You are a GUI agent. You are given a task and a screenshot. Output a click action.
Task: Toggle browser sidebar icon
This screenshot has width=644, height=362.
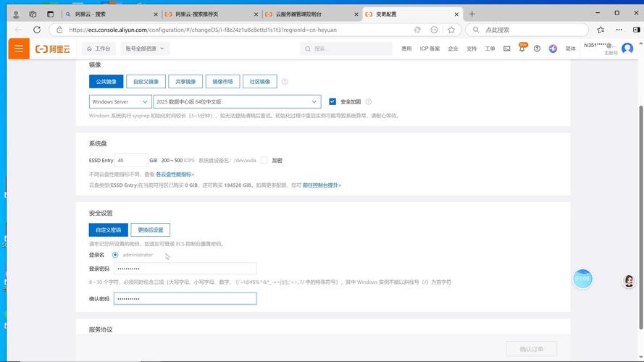pyautogui.click(x=636, y=30)
